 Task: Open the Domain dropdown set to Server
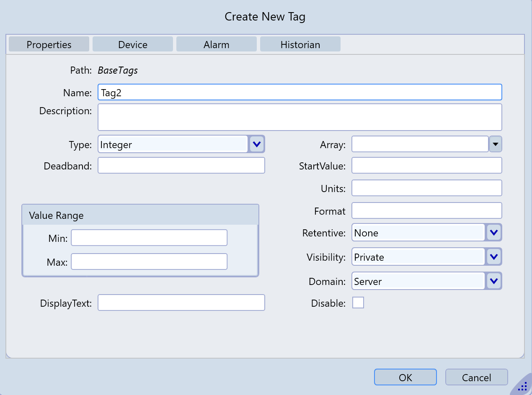click(493, 281)
